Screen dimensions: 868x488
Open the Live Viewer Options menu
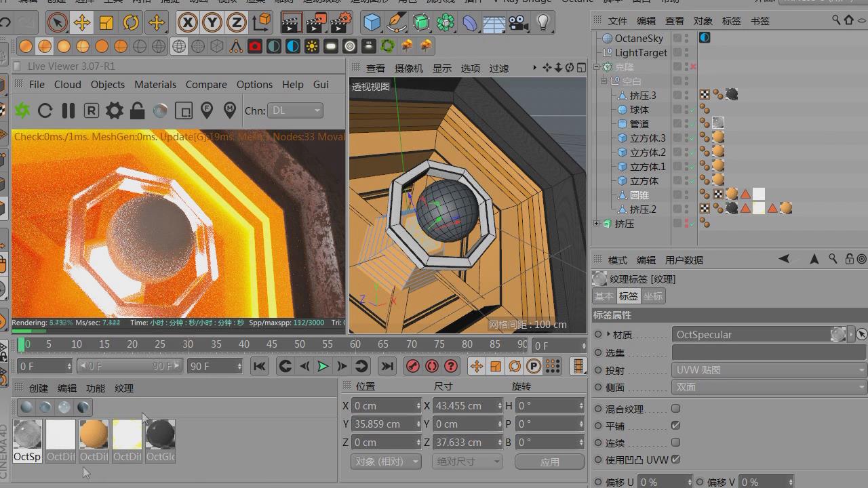click(x=254, y=84)
